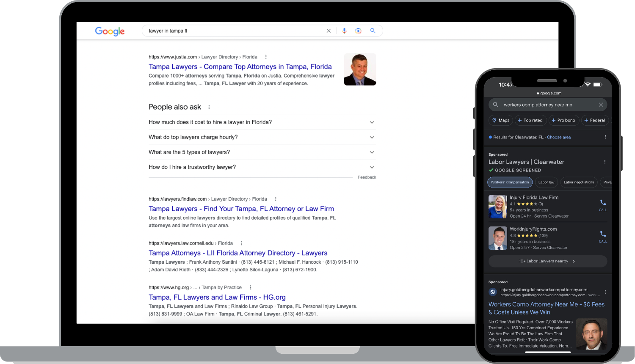Call WorkInjuryRights.com

click(x=603, y=237)
